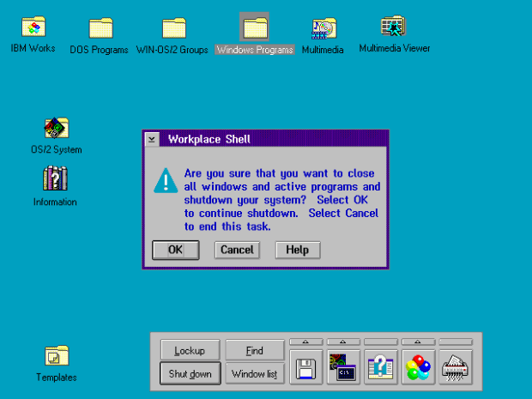Select the Windows Programs folder icon
The height and width of the screenshot is (399, 532).
pyautogui.click(x=255, y=27)
